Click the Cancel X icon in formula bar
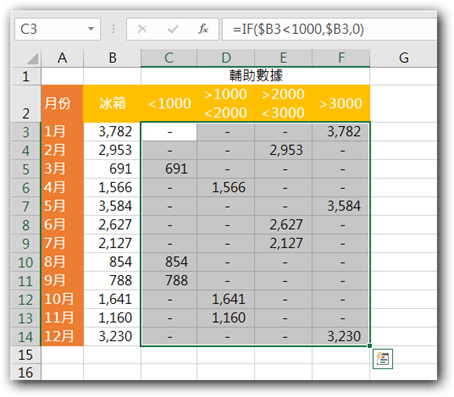The width and height of the screenshot is (454, 397). tap(142, 29)
